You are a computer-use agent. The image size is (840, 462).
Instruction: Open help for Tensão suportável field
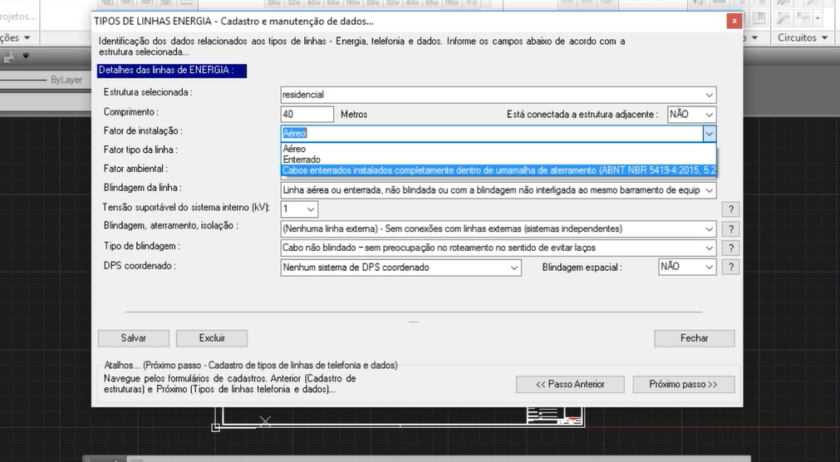click(731, 209)
